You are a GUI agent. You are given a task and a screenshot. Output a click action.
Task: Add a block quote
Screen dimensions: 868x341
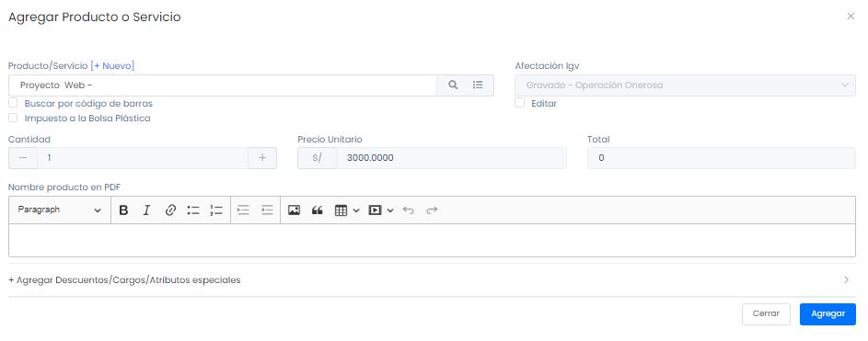click(x=317, y=210)
